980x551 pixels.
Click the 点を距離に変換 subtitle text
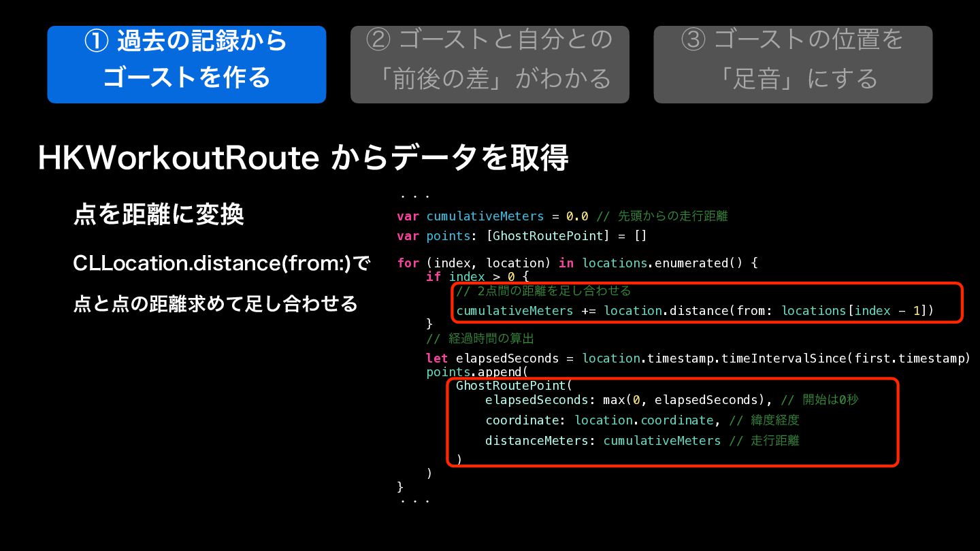pyautogui.click(x=159, y=215)
